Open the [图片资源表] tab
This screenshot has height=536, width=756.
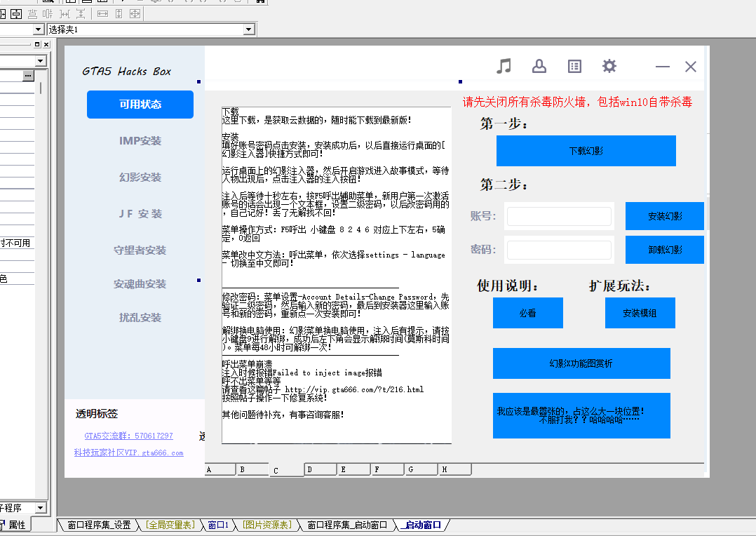267,525
